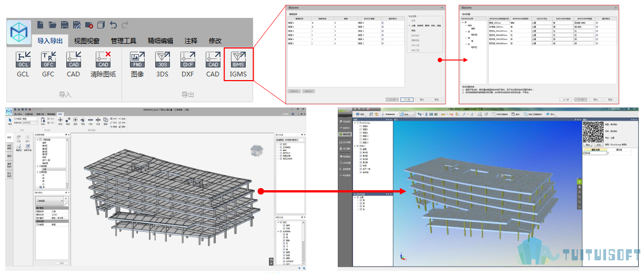
Task: Click the close project icon with red mark
Action: [89, 24]
